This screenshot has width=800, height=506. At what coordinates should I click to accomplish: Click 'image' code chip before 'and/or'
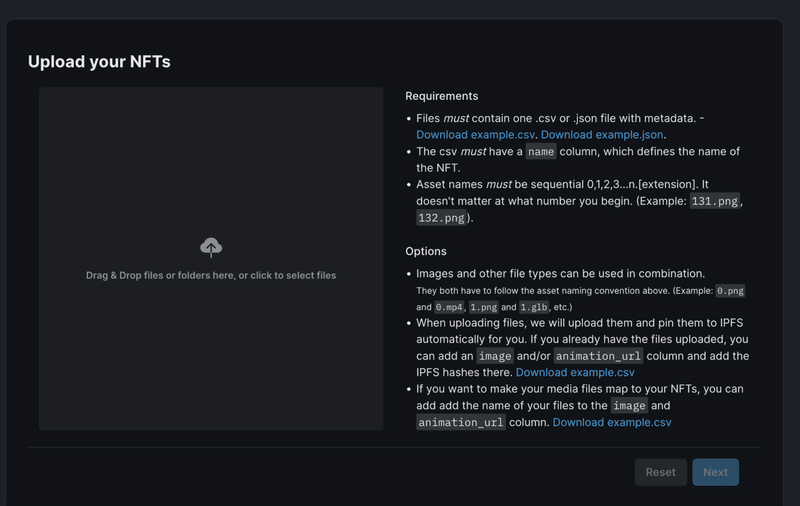(495, 356)
